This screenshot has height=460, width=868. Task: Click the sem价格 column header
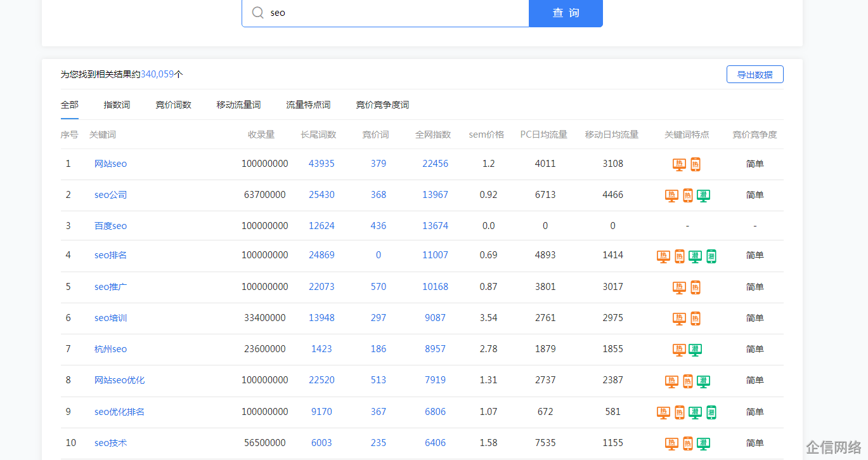pyautogui.click(x=486, y=135)
